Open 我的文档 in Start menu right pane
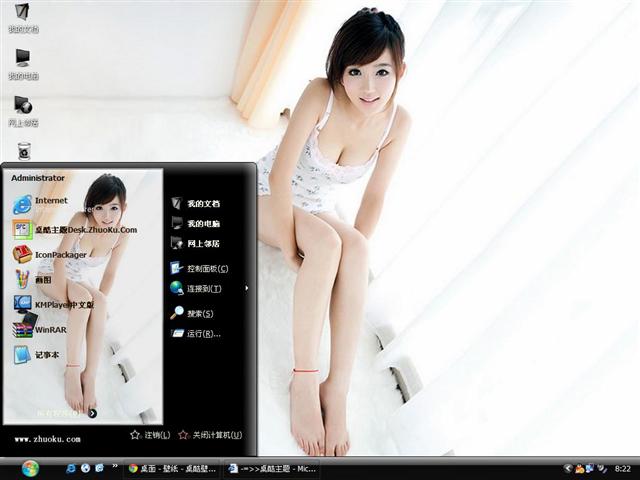 click(x=195, y=203)
